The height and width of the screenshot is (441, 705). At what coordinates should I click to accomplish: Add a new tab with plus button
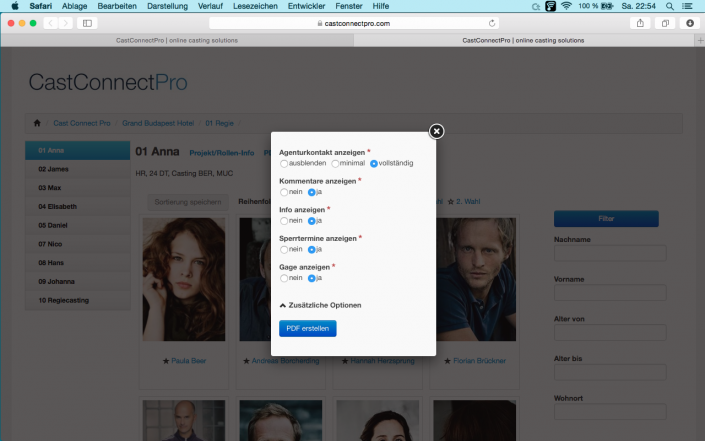(700, 40)
